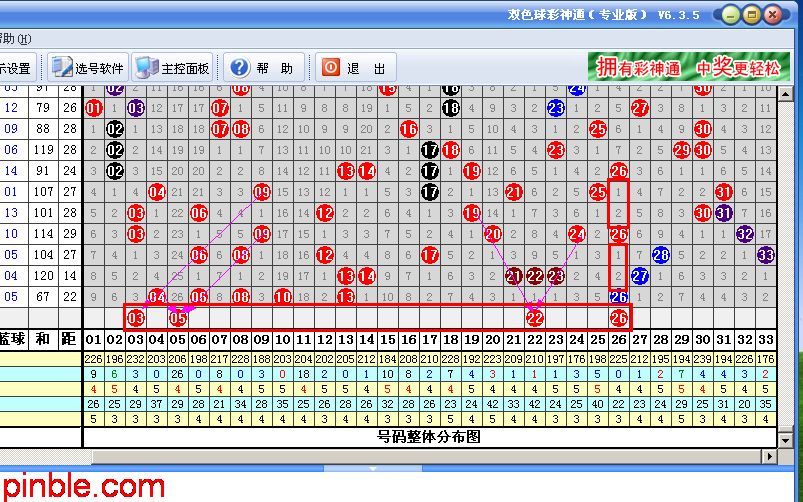Image resolution: width=803 pixels, height=502 pixels.
Task: Click the 距 column header
Action: (70, 339)
